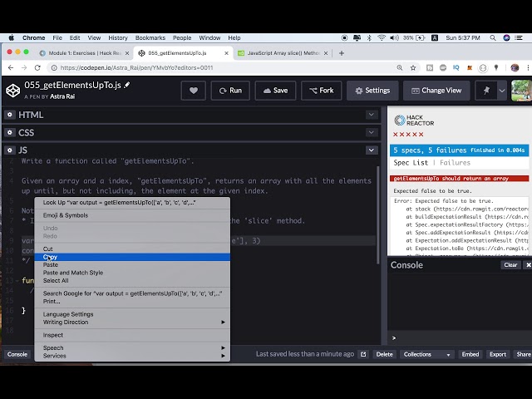Click the open-in-new-window icon near Delete
Viewport: 532px width, 399px height.
click(363, 354)
